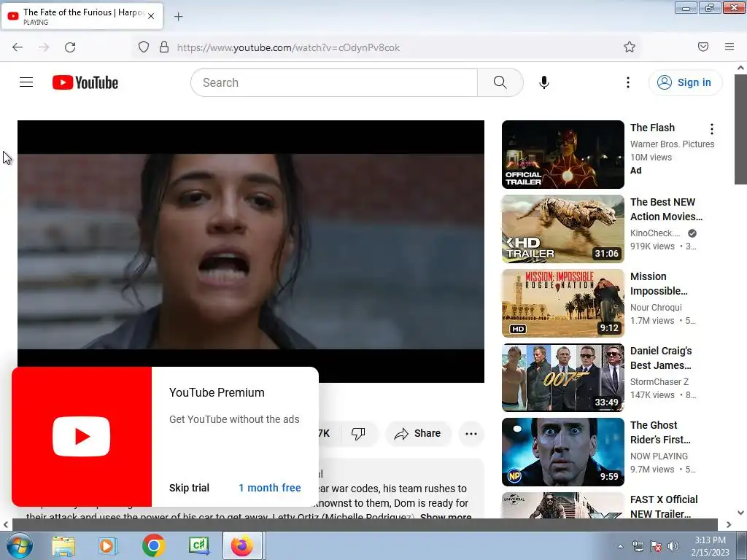Go back with the browser back arrow
The height and width of the screenshot is (560, 747).
point(18,47)
